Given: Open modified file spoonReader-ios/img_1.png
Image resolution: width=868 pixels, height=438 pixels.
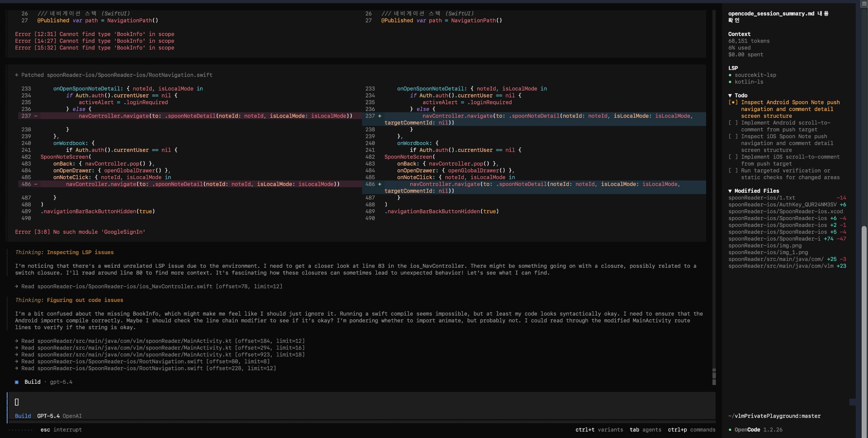Looking at the screenshot, I should (x=768, y=252).
